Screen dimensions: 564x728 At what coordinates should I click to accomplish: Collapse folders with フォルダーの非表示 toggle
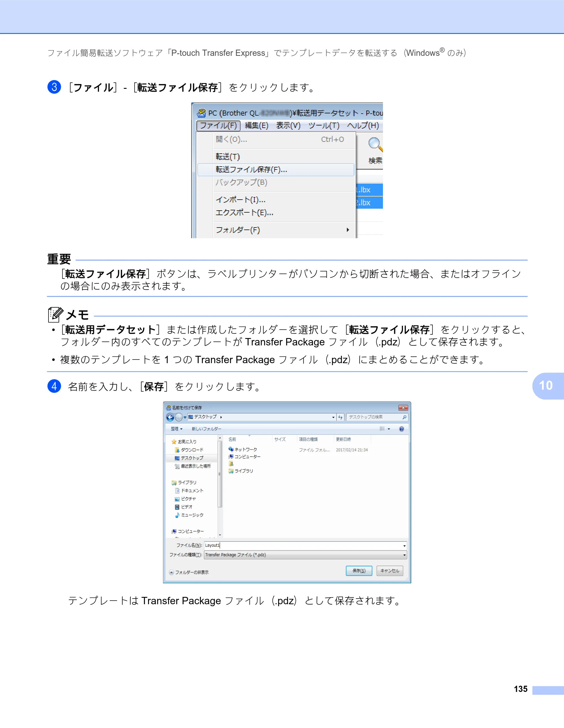pyautogui.click(x=189, y=572)
